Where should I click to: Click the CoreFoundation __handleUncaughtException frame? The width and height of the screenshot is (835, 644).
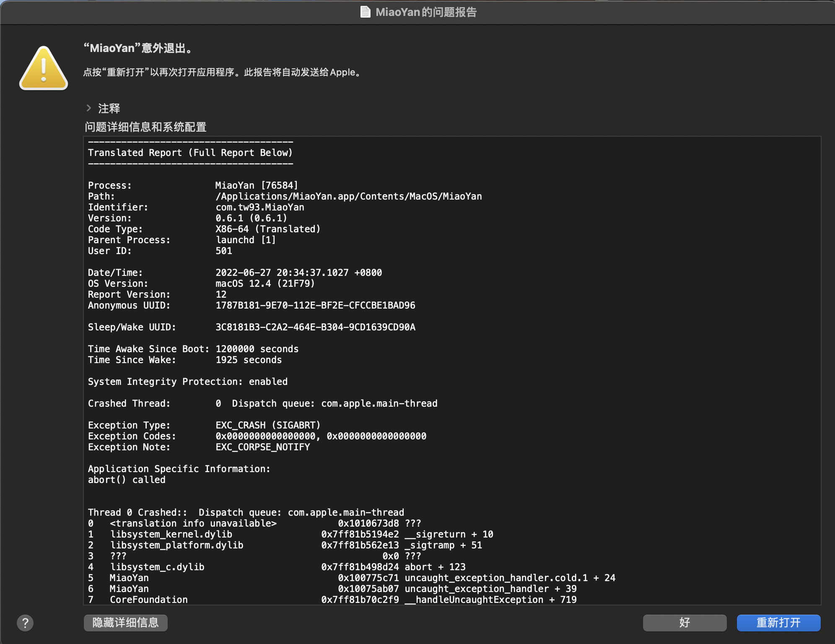tap(332, 600)
